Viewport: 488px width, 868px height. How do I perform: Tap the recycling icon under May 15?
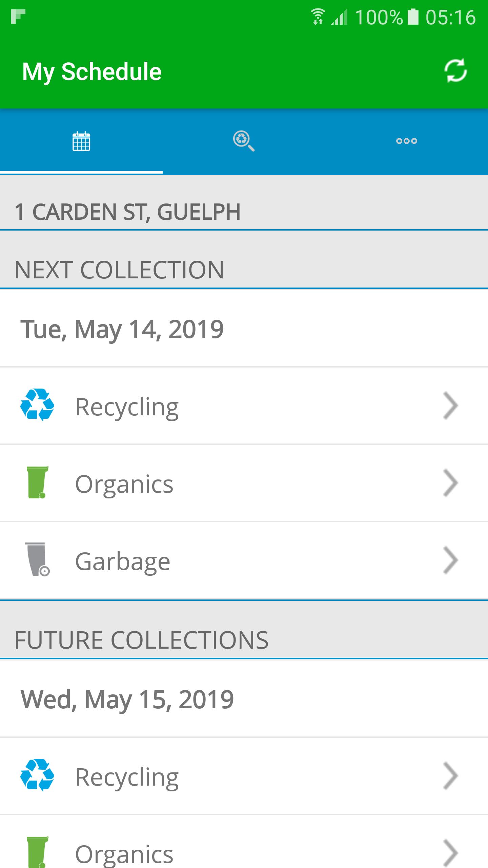37,775
